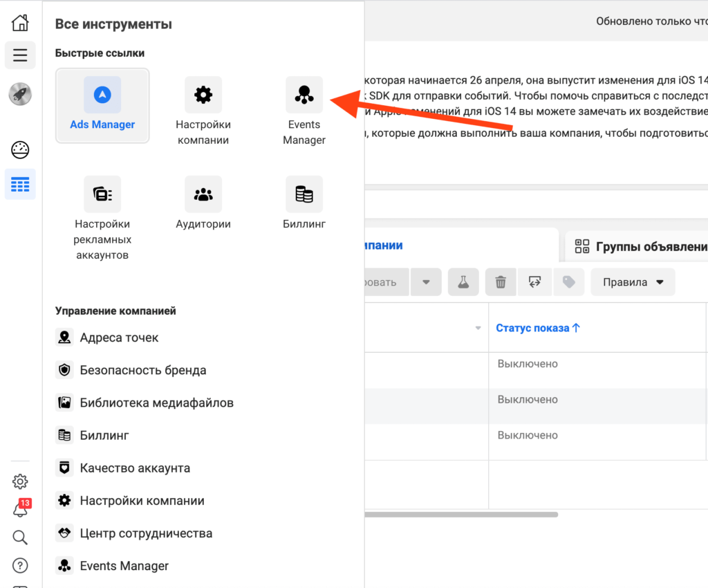Toggle the hamburger all-tools menu
This screenshot has height=588, width=708.
(20, 55)
